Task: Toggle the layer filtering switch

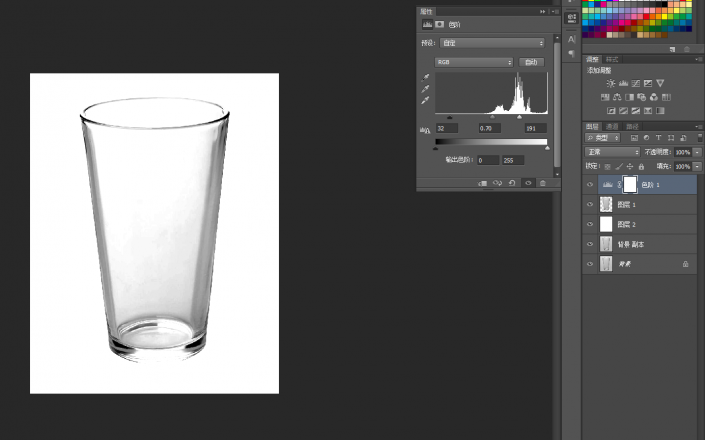Action: (700, 138)
